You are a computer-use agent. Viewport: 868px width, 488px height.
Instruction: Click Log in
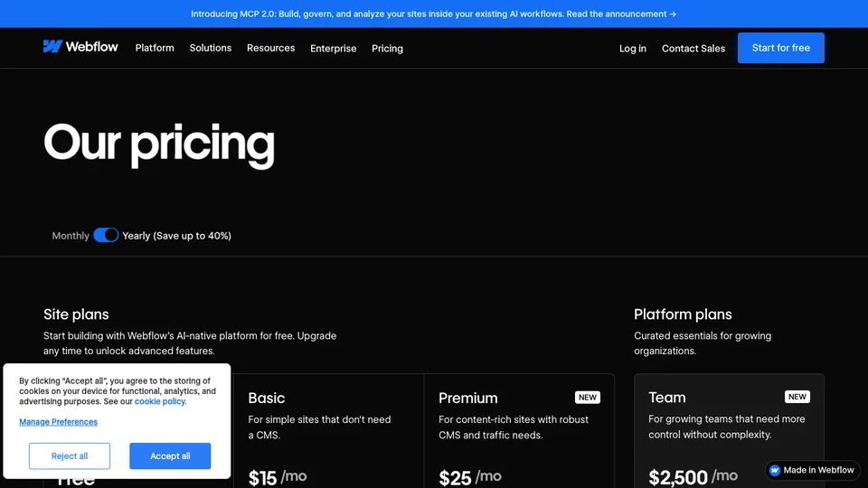coord(633,49)
